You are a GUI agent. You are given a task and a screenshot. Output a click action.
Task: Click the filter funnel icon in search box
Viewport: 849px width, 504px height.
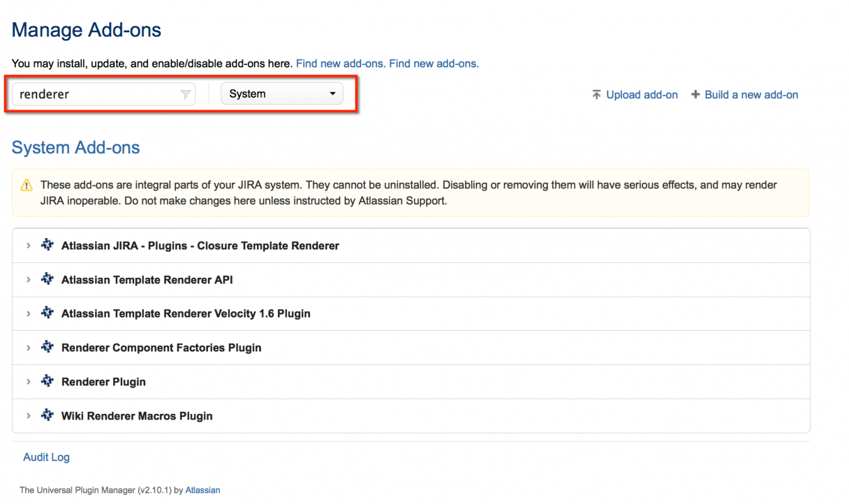(185, 94)
